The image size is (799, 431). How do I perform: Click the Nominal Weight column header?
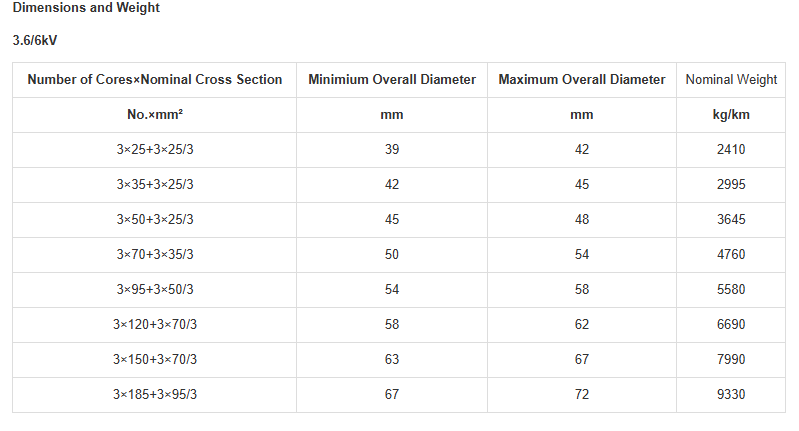731,79
